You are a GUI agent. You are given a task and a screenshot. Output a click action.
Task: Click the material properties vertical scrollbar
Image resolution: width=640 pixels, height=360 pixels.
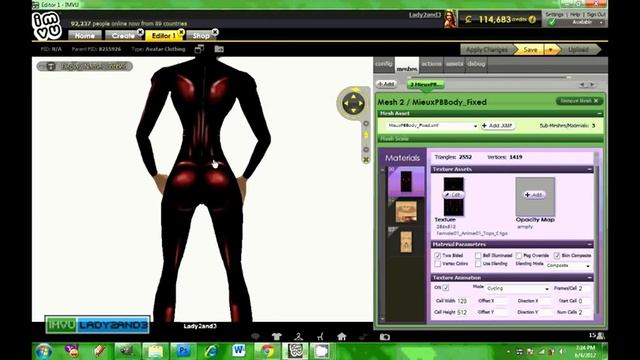click(597, 235)
